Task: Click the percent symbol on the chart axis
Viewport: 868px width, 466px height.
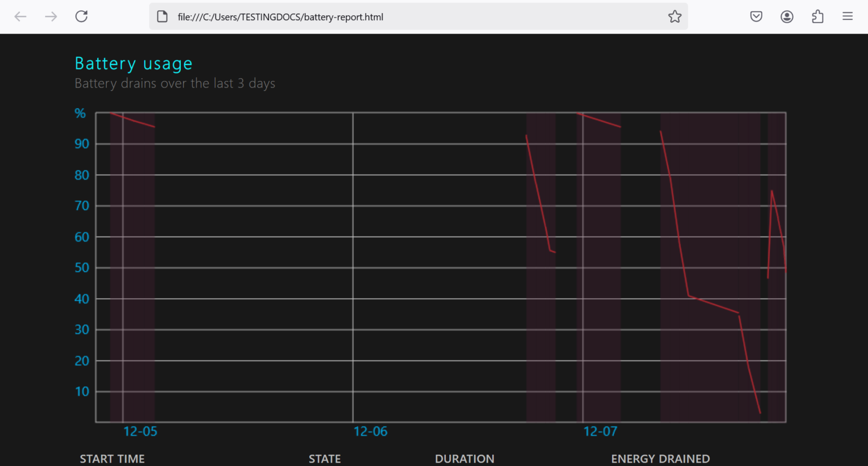Action: pos(80,113)
